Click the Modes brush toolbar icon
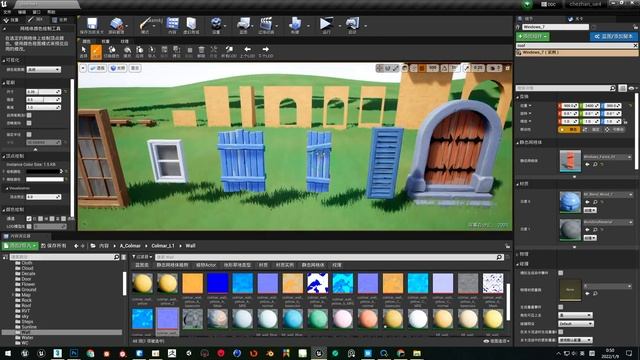Viewport: 640px width, 360px height. coord(145,25)
